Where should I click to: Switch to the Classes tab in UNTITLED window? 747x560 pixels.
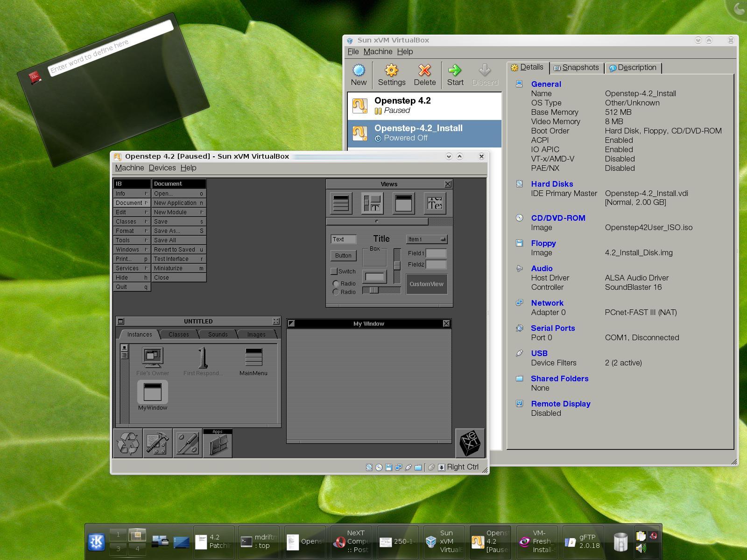click(x=179, y=334)
